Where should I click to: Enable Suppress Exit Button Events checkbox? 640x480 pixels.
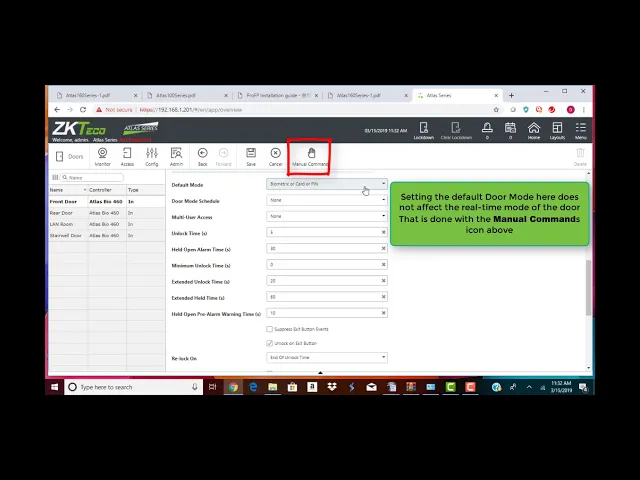[x=269, y=329]
